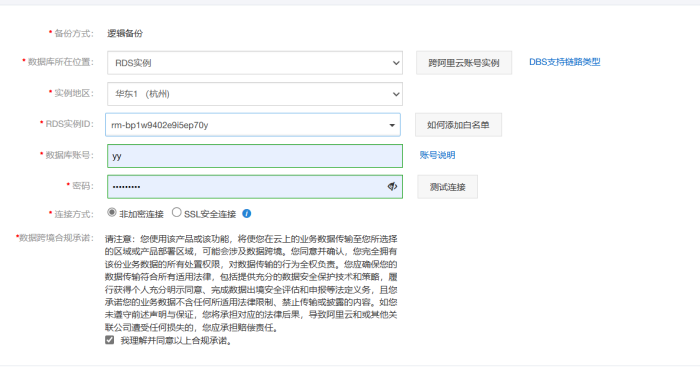Click the 逻辑备份 backup method text
The height and width of the screenshot is (376, 700).
125,33
